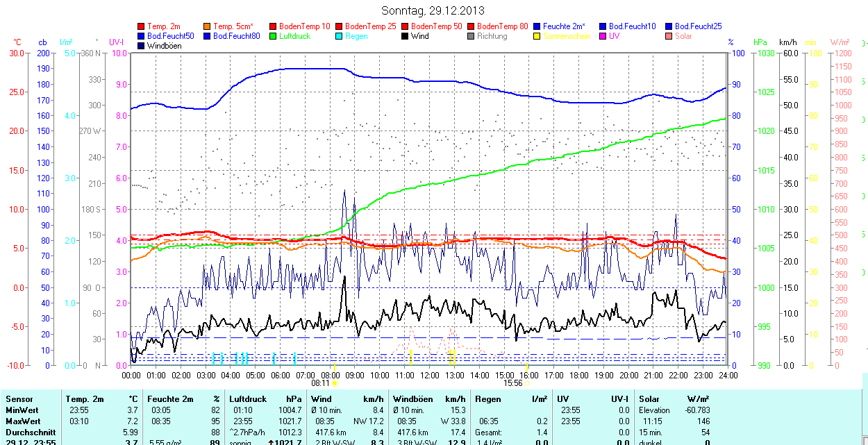868x445 pixels.
Task: Click the yellow Sonnenschein legend swatch
Action: pyautogui.click(x=537, y=36)
